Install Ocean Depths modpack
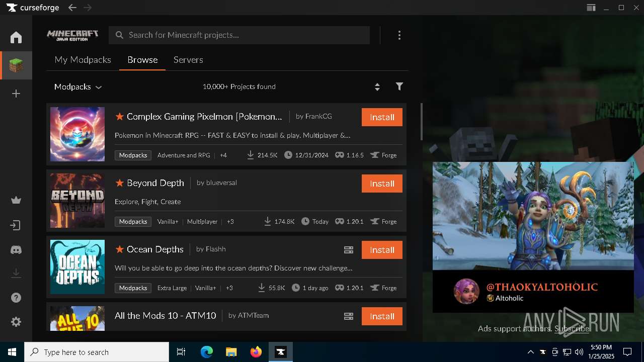Viewport: 644px width, 362px height. tap(382, 250)
